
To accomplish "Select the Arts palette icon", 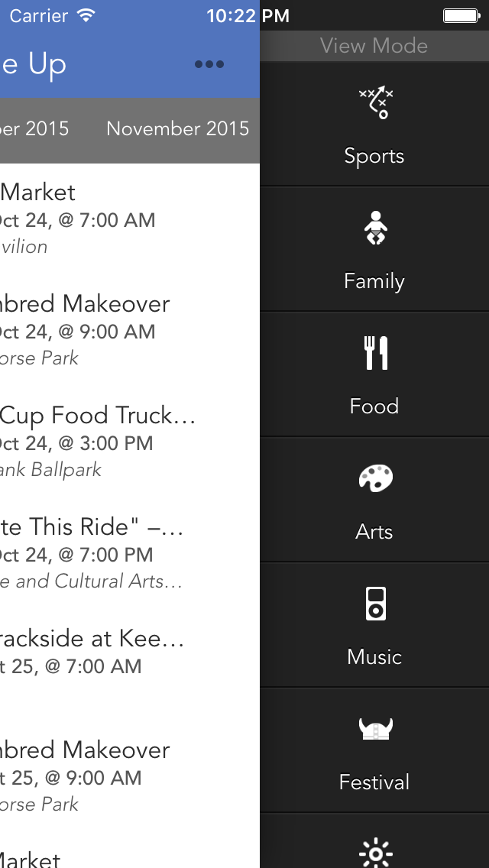I will [x=375, y=478].
